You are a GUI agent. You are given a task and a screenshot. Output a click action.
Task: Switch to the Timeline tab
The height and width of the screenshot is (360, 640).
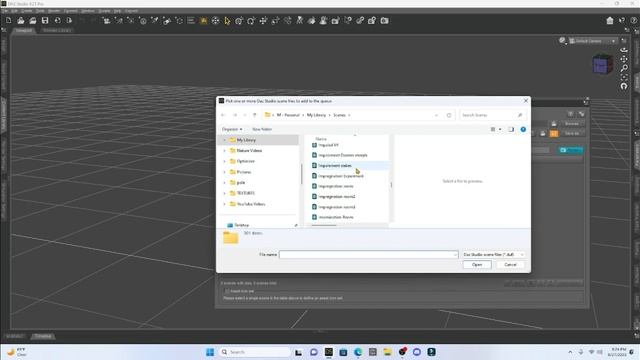click(43, 336)
